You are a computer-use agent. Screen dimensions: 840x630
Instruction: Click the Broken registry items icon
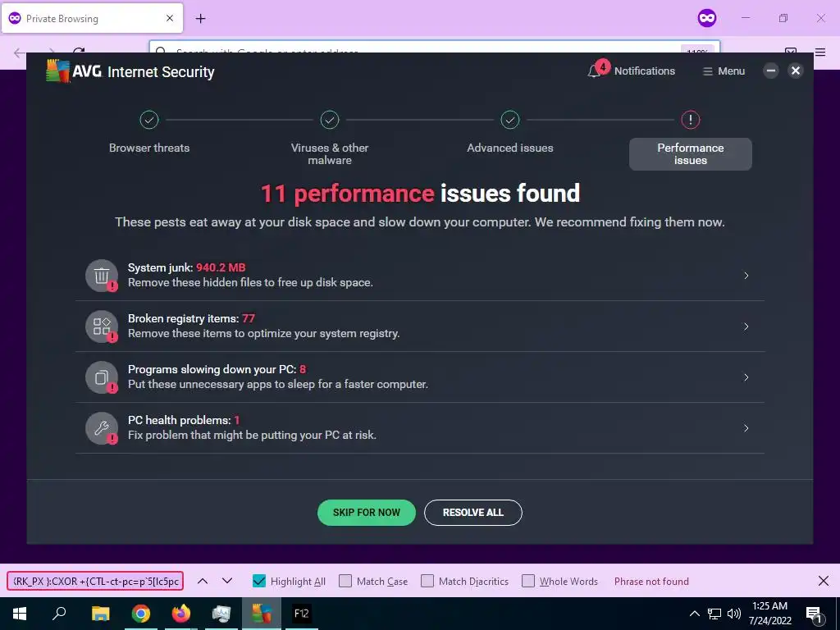pos(102,326)
